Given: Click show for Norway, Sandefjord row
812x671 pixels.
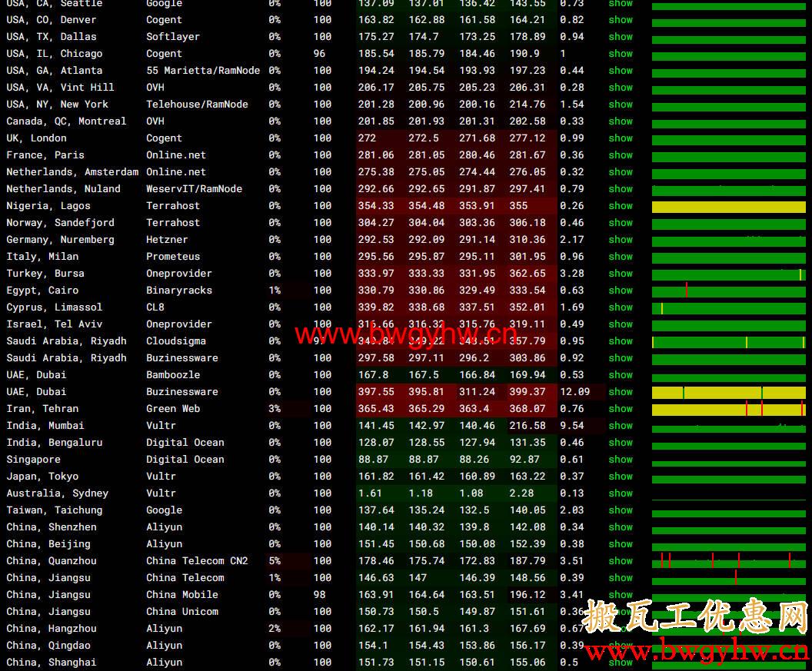Looking at the screenshot, I should 621,223.
